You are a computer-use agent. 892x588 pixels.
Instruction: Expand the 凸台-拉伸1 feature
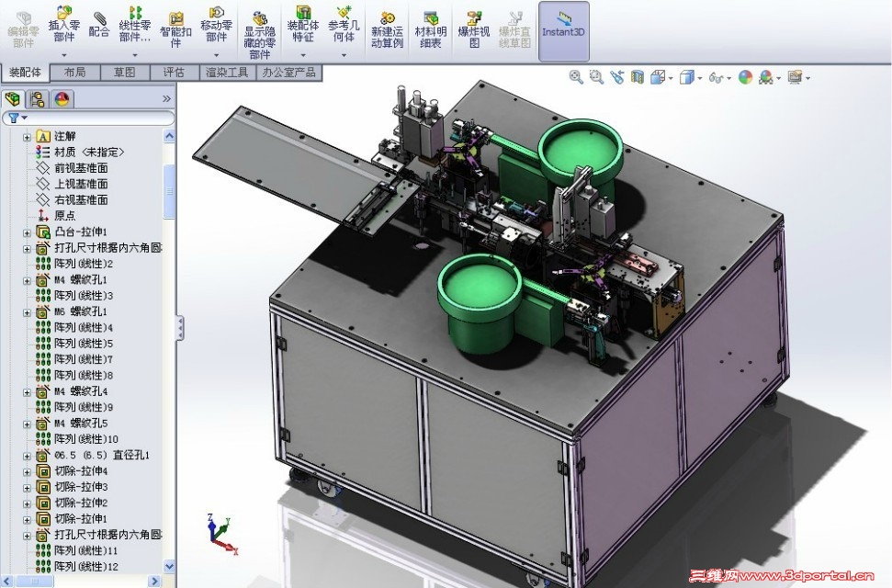tap(27, 232)
